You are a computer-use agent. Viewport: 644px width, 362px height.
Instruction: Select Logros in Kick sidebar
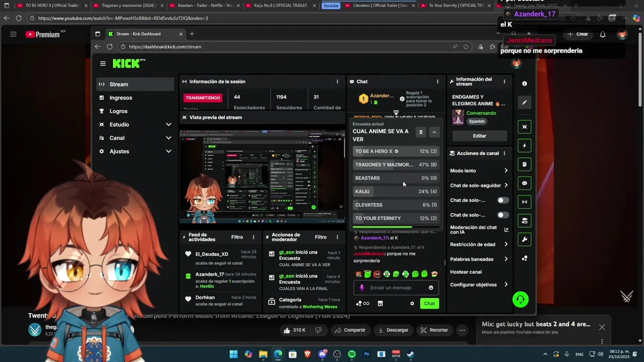coord(135,111)
